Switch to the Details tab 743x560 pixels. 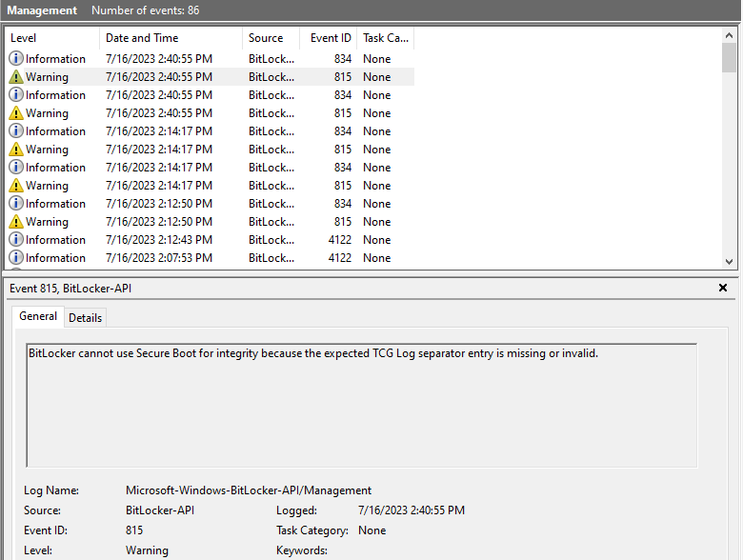(86, 318)
